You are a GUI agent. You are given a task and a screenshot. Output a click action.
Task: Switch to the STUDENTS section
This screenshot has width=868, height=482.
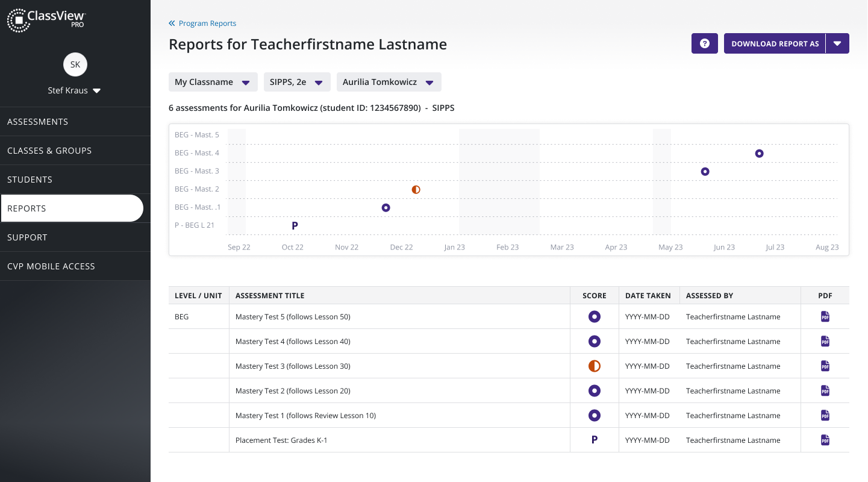28,179
